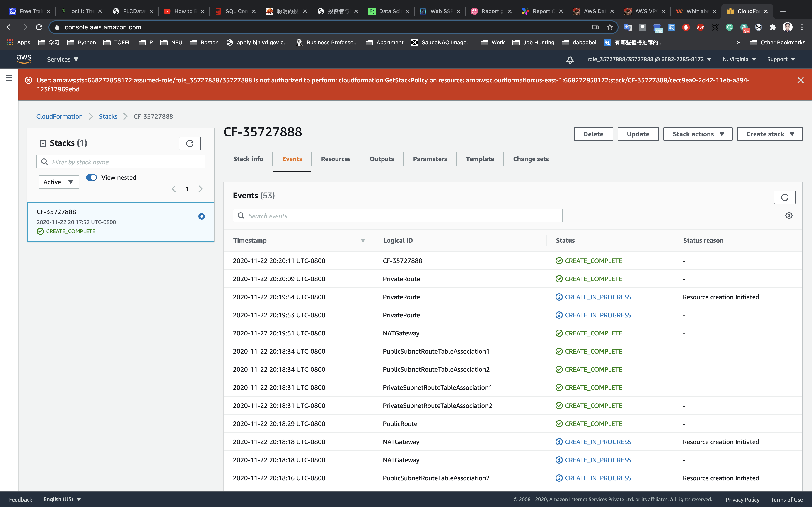This screenshot has width=812, height=507.
Task: Open the hamburger navigation menu icon
Action: [x=9, y=78]
